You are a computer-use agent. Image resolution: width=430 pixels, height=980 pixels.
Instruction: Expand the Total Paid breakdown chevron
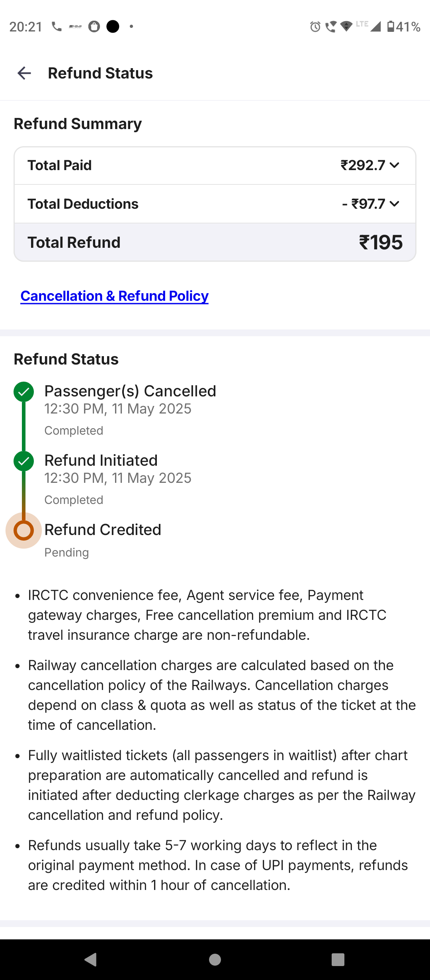[x=395, y=165]
